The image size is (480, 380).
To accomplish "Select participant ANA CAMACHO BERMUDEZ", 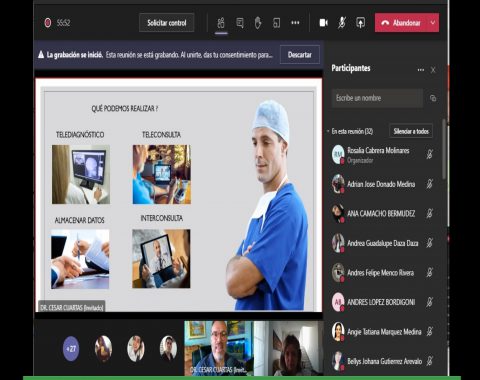I will pos(381,213).
